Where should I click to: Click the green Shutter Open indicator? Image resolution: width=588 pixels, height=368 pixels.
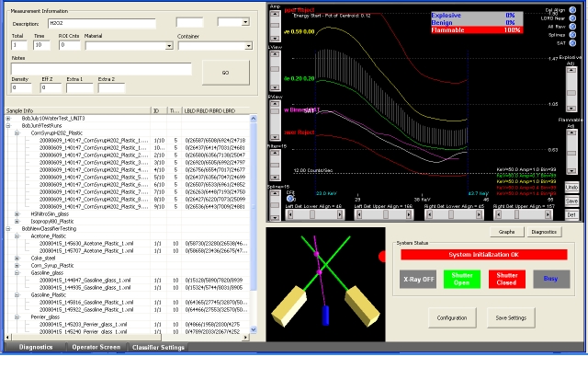pyautogui.click(x=461, y=280)
